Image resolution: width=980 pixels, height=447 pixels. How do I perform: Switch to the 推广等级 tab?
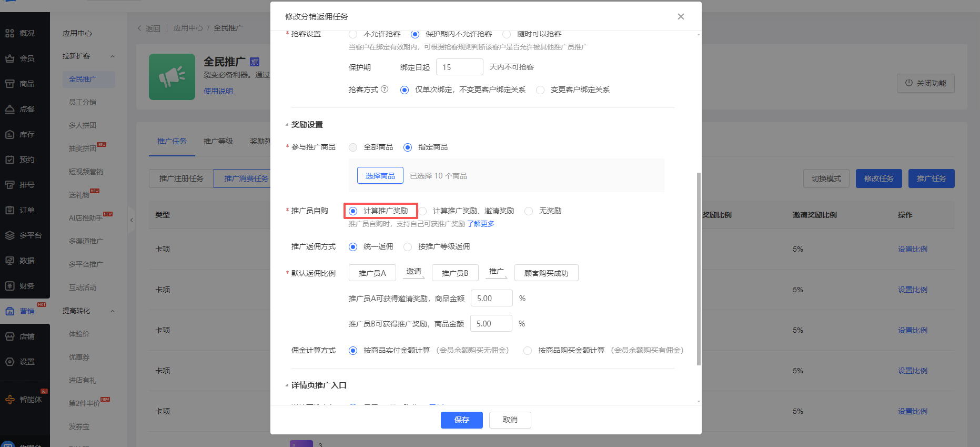click(218, 141)
